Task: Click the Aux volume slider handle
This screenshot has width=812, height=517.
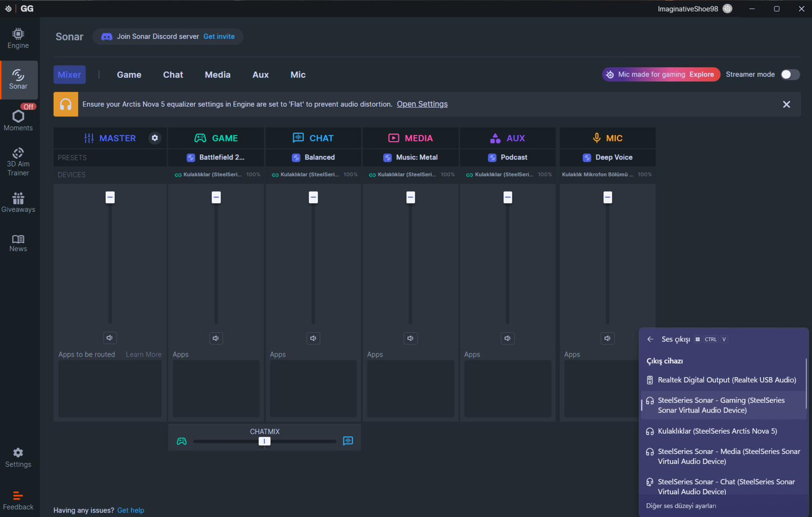Action: point(508,197)
